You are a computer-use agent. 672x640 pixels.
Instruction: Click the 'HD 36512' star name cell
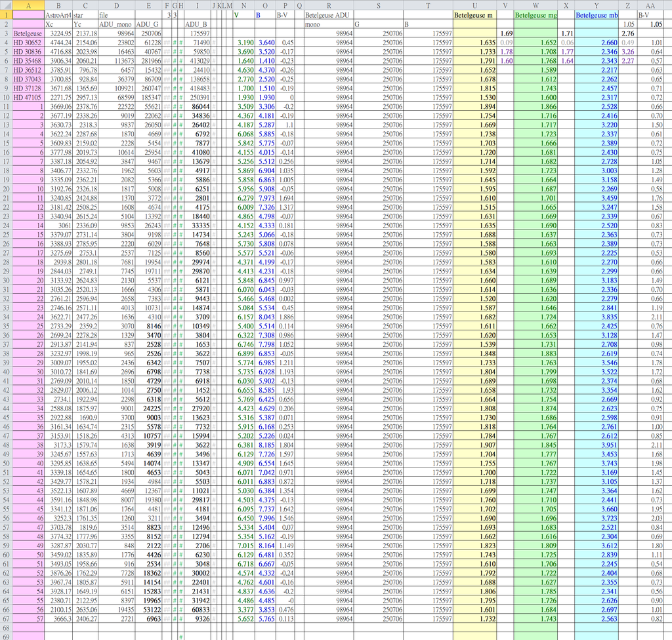[28, 70]
